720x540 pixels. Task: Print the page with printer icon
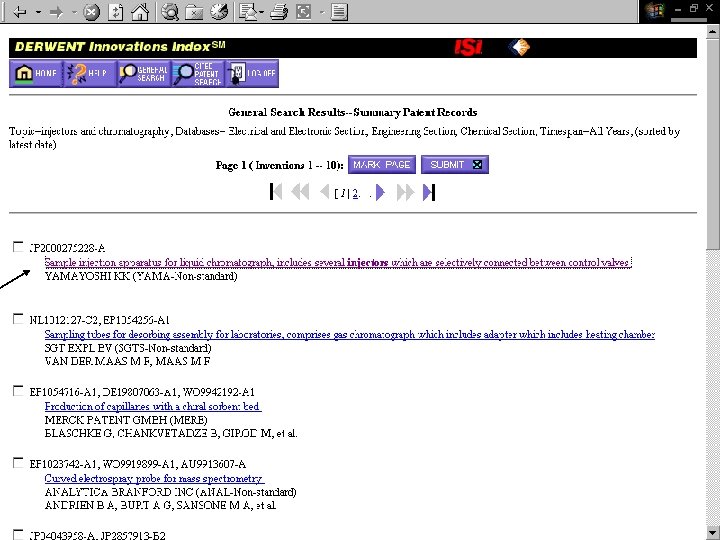pos(279,12)
